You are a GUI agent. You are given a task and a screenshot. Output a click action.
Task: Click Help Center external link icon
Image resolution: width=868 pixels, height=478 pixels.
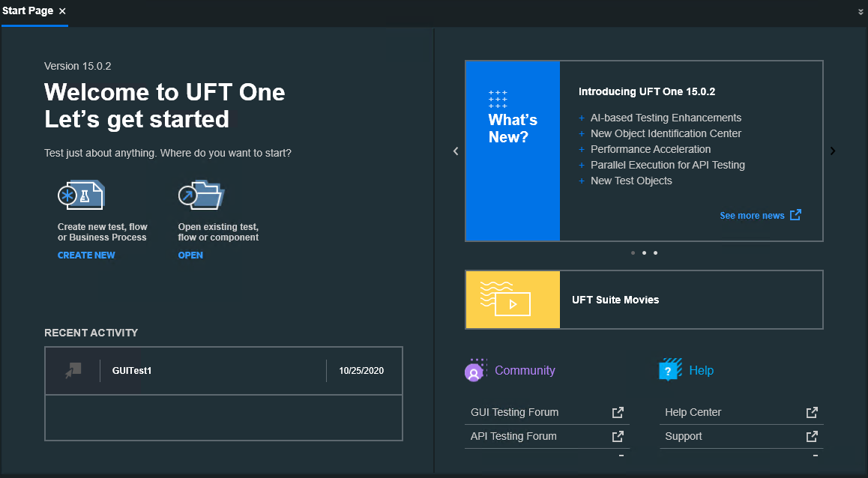click(812, 412)
